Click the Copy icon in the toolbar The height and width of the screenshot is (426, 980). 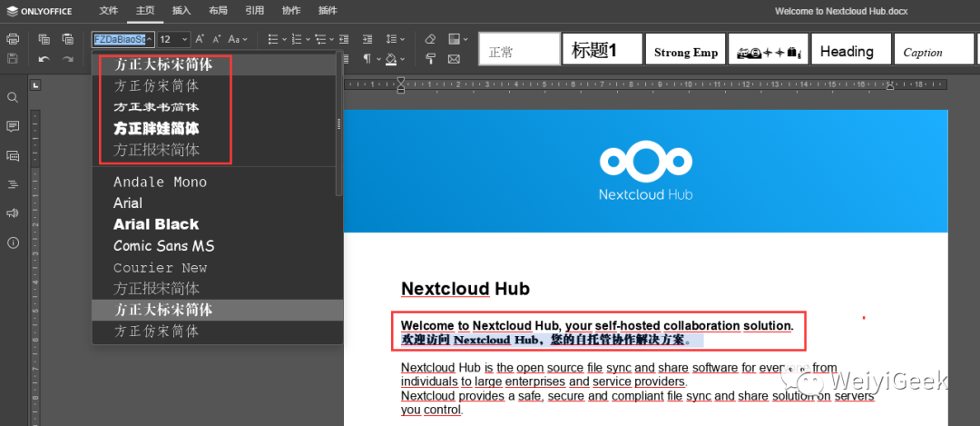(44, 39)
